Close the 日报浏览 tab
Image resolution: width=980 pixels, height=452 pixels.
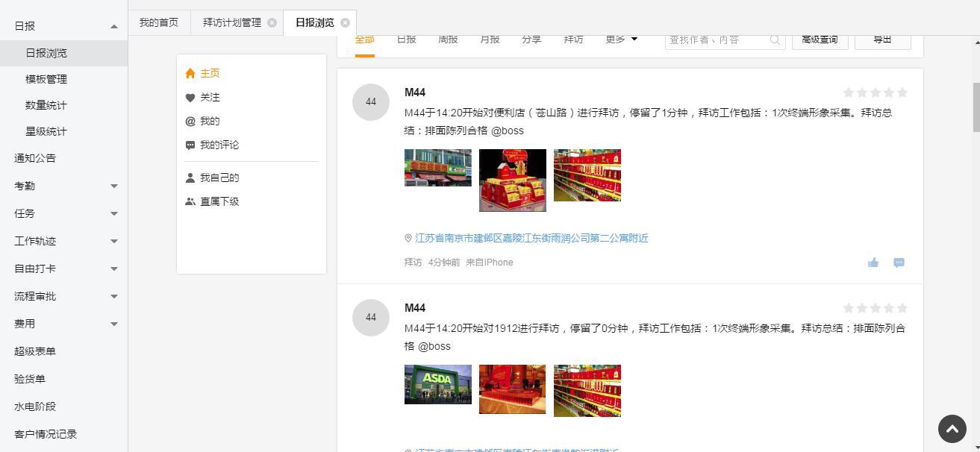[345, 23]
